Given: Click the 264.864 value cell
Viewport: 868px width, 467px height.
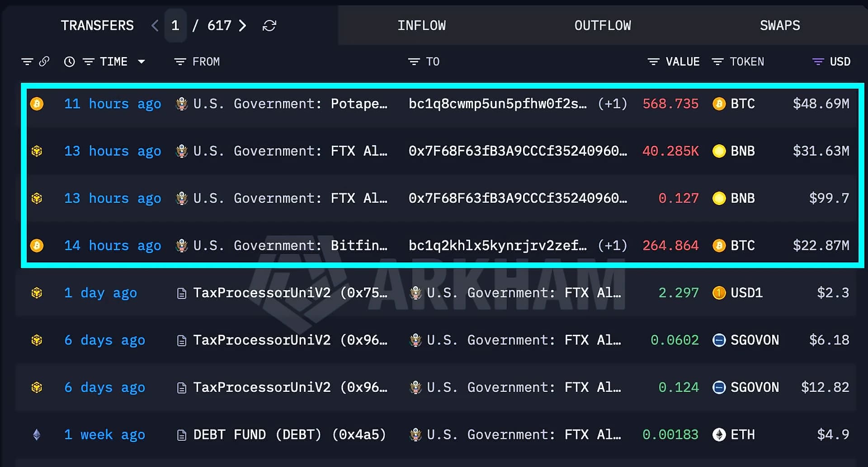Looking at the screenshot, I should point(670,246).
